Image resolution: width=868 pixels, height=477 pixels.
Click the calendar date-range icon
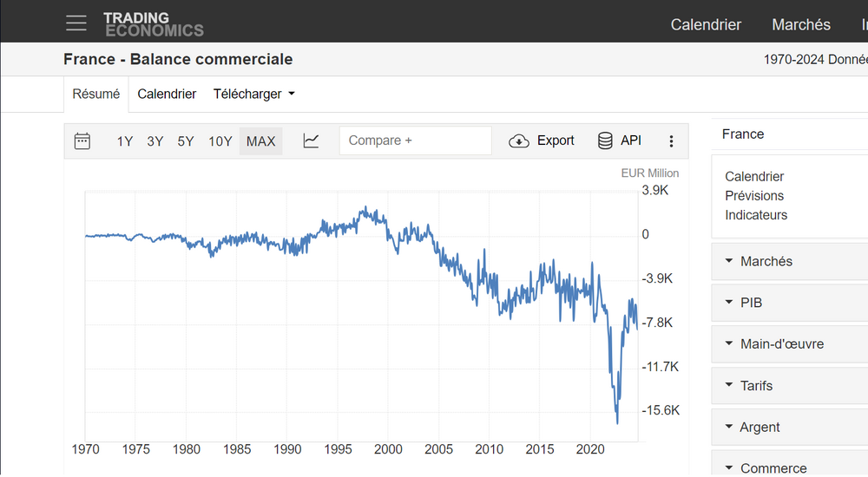click(82, 140)
